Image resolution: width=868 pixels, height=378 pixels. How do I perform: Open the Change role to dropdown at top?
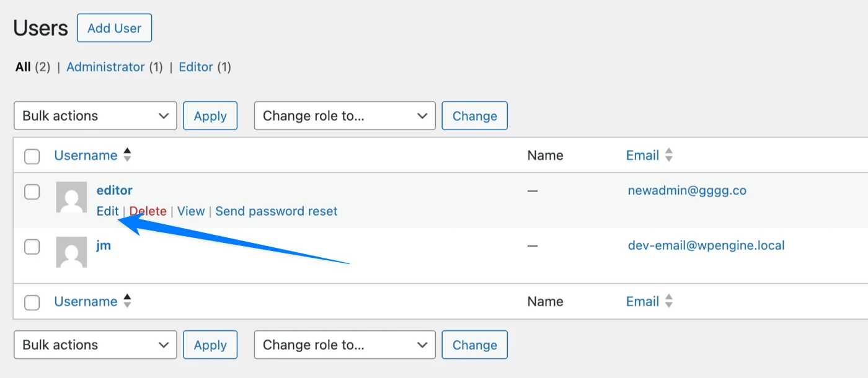(345, 116)
